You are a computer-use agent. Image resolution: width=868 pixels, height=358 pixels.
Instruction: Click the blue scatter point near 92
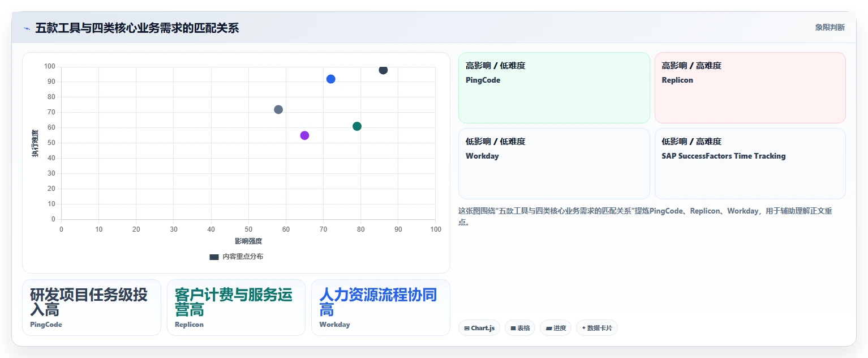point(331,79)
